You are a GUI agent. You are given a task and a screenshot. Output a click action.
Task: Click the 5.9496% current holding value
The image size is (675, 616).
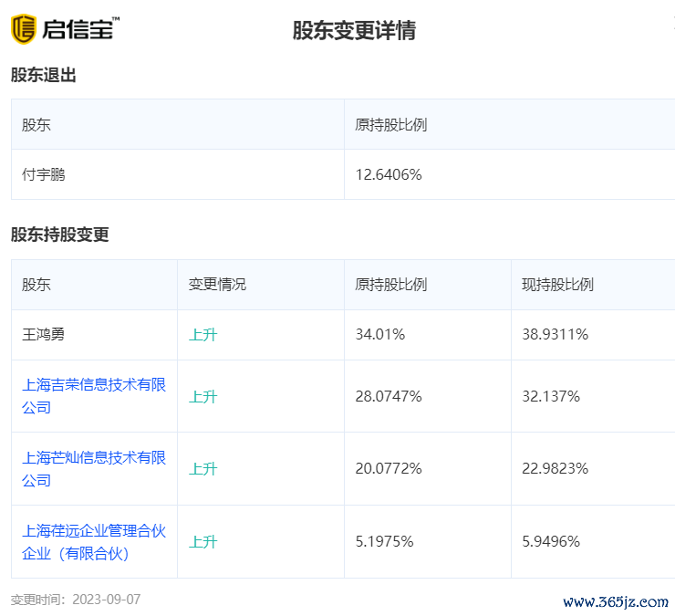551,541
